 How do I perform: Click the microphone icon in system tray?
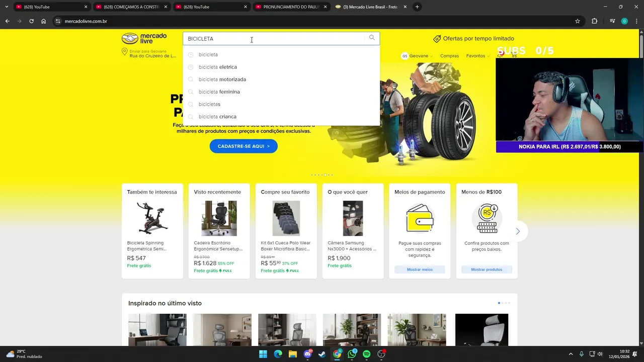tap(581, 354)
